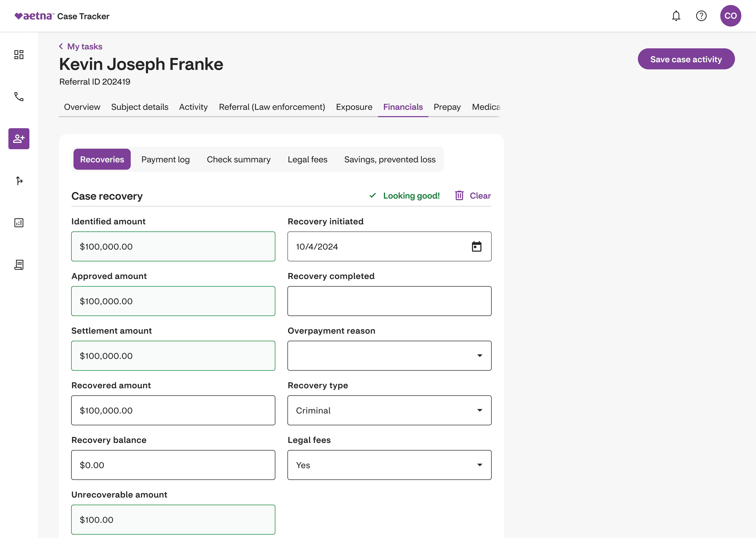Screen dimensions: 756x538
Task: Click the phone icon in sidebar
Action: [19, 97]
